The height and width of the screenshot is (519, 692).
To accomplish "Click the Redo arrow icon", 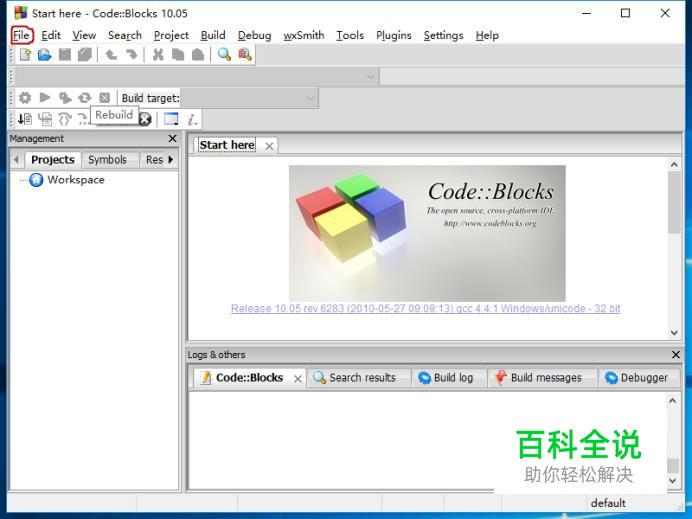I will coord(131,55).
